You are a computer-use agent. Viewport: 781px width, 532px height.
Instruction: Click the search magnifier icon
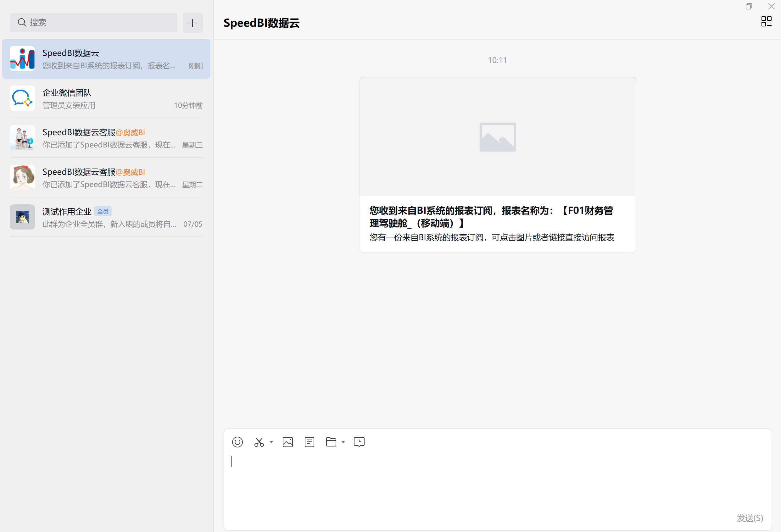pos(22,23)
